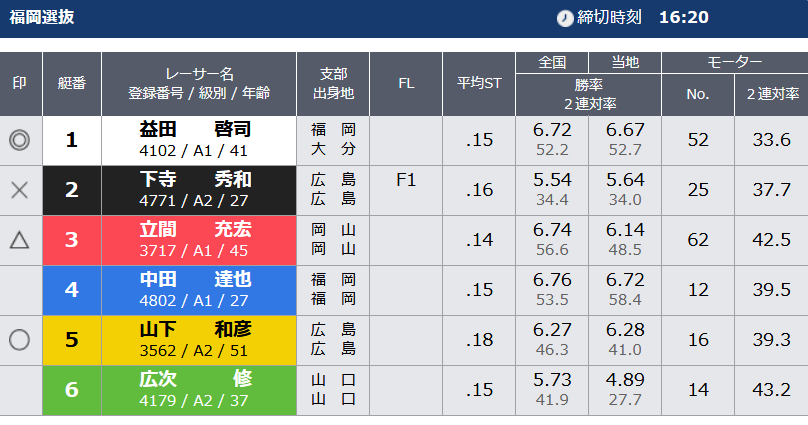Click the 全国 column header

click(x=552, y=62)
